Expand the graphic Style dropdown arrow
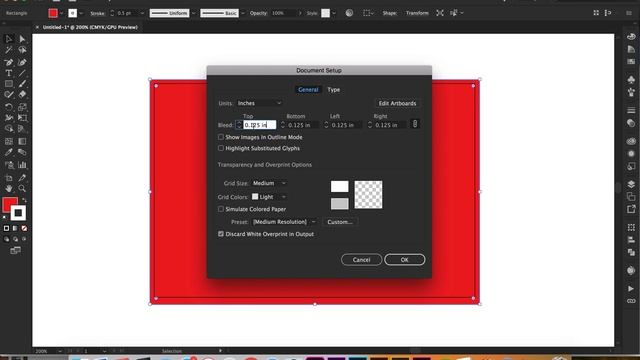 [x=334, y=13]
